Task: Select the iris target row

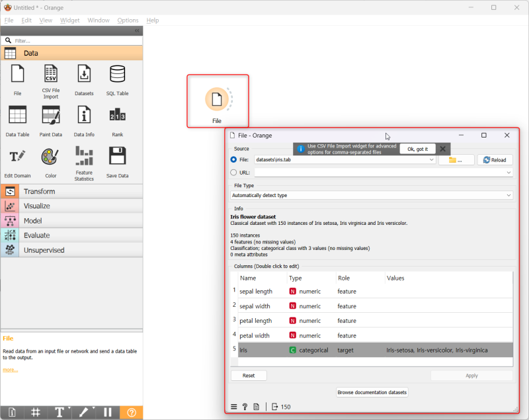Action: [x=376, y=350]
